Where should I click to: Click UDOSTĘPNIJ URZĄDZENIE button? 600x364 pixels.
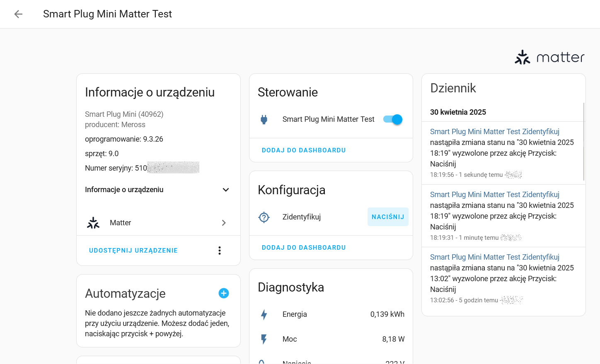[x=133, y=251]
